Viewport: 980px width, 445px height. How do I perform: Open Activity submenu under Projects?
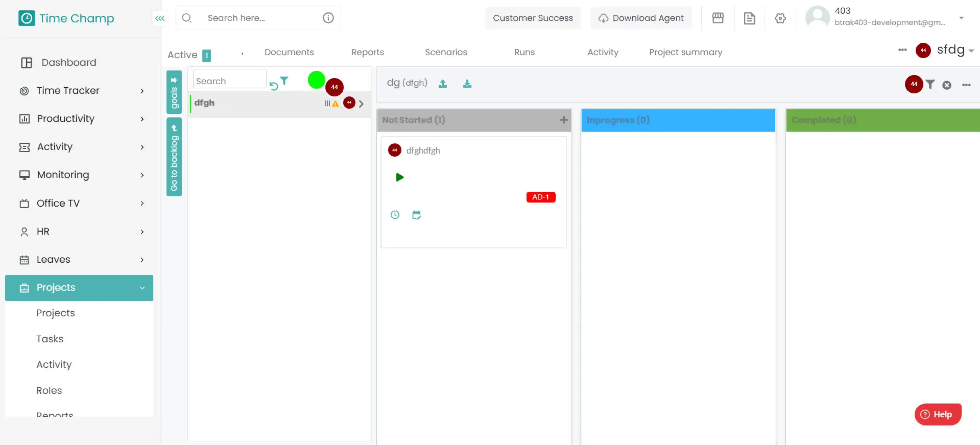pos(54,364)
